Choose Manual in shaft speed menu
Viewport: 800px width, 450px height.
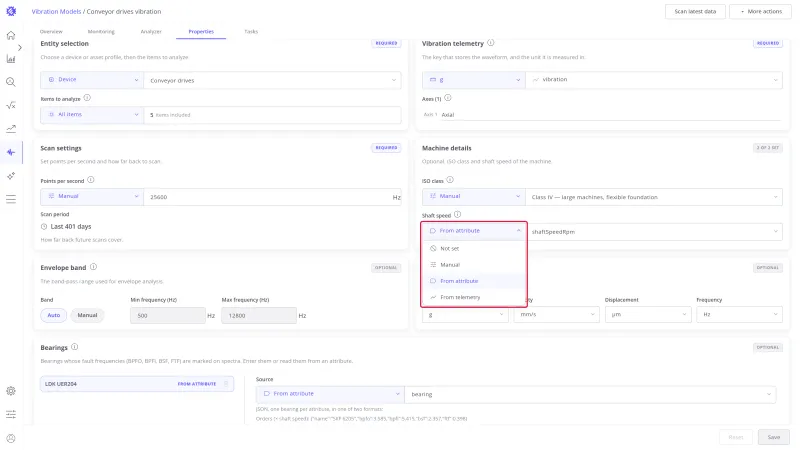point(474,265)
